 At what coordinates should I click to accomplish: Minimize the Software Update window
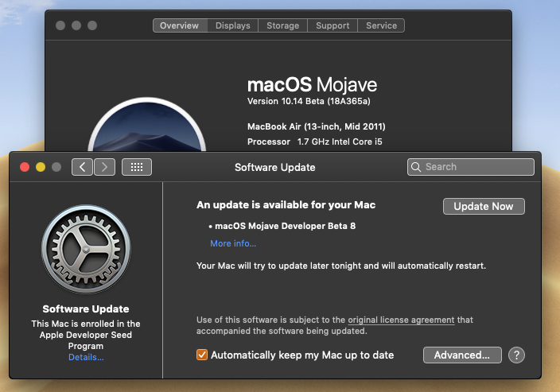[x=41, y=167]
